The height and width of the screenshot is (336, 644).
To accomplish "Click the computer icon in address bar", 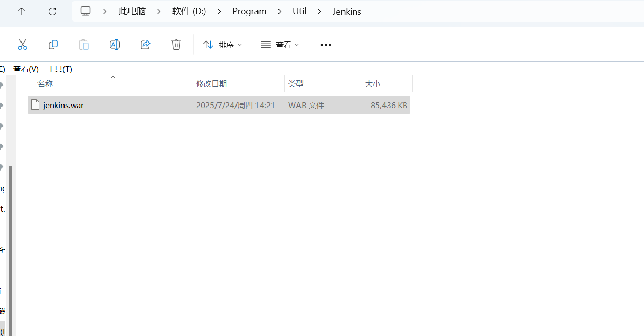I will 85,11.
